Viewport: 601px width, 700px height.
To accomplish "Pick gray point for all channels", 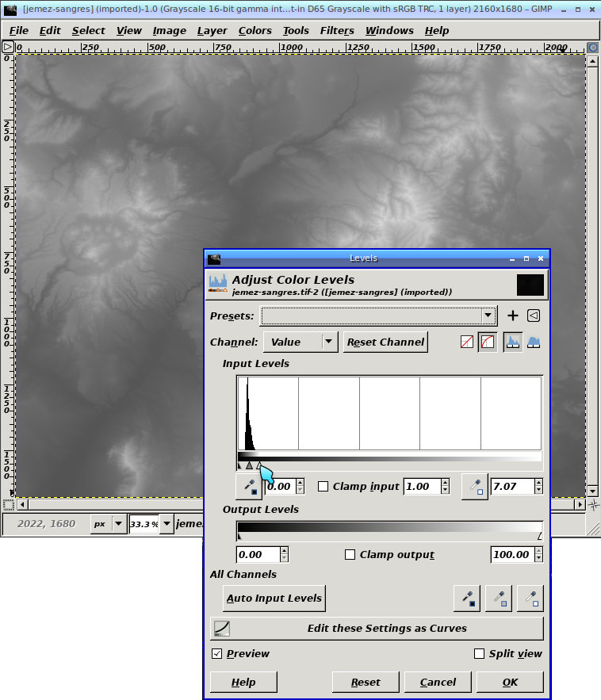I will coord(499,599).
